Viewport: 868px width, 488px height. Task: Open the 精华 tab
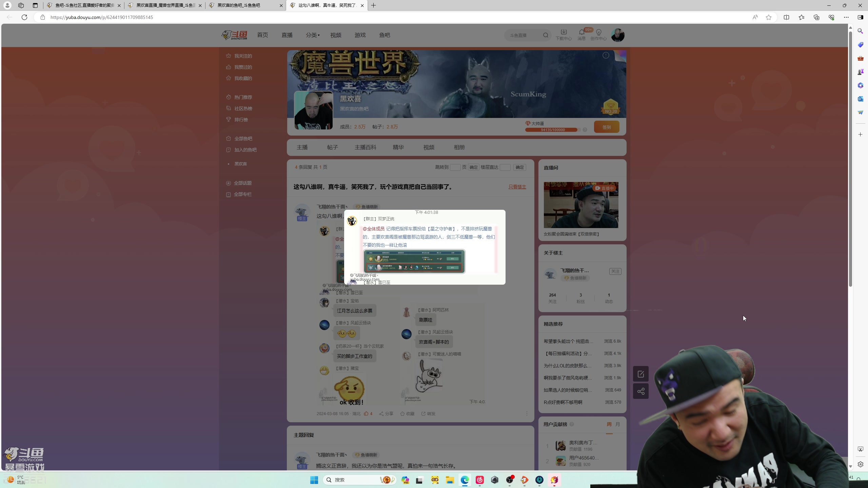pos(398,147)
